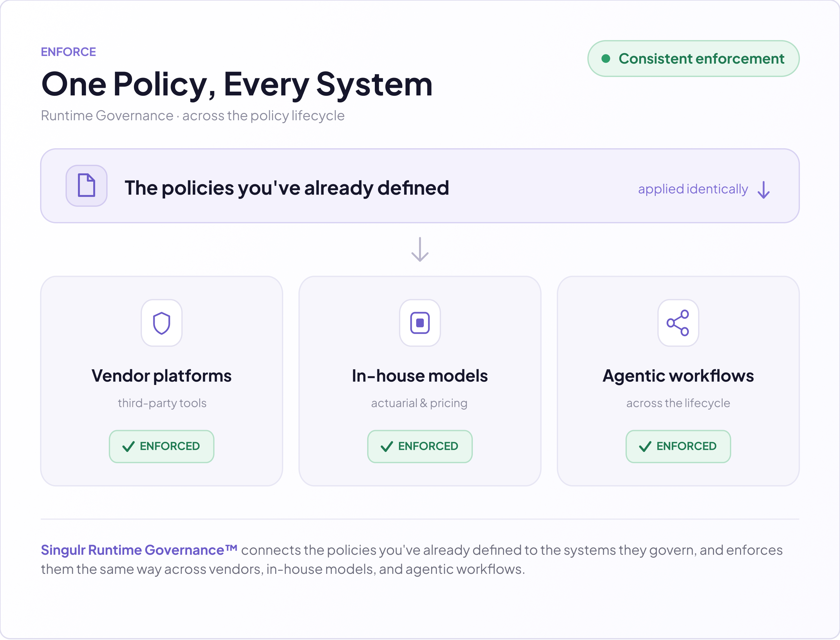Select the square chip icon for In-house models
Viewport: 840px width, 640px height.
420,323
